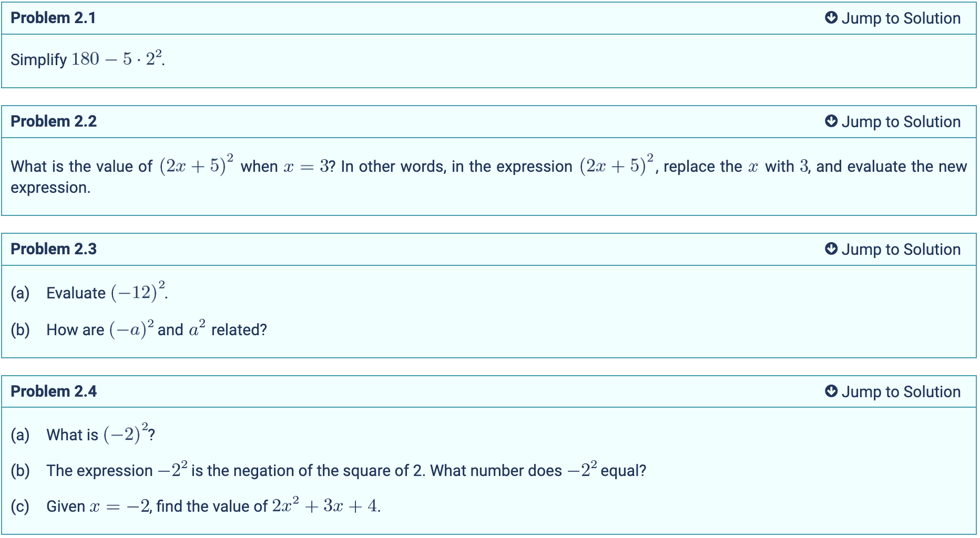980x538 pixels.
Task: Click the "Problem 2.1" heading
Action: [53, 18]
